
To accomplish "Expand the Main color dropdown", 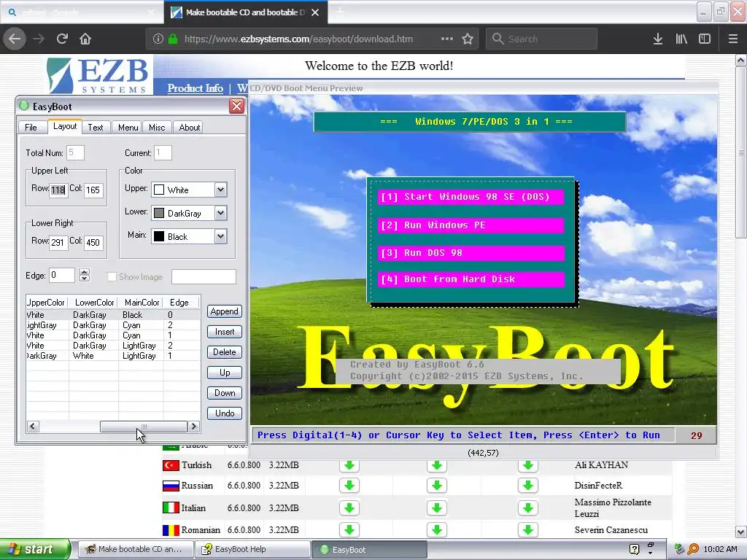I will tap(220, 236).
